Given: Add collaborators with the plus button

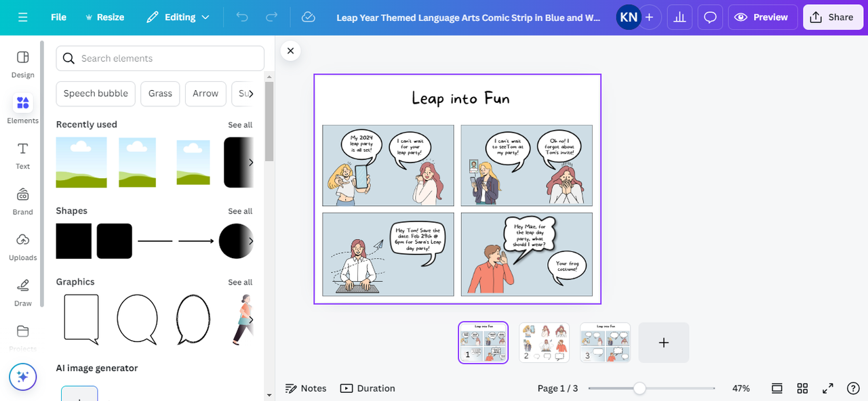Looking at the screenshot, I should pyautogui.click(x=649, y=17).
